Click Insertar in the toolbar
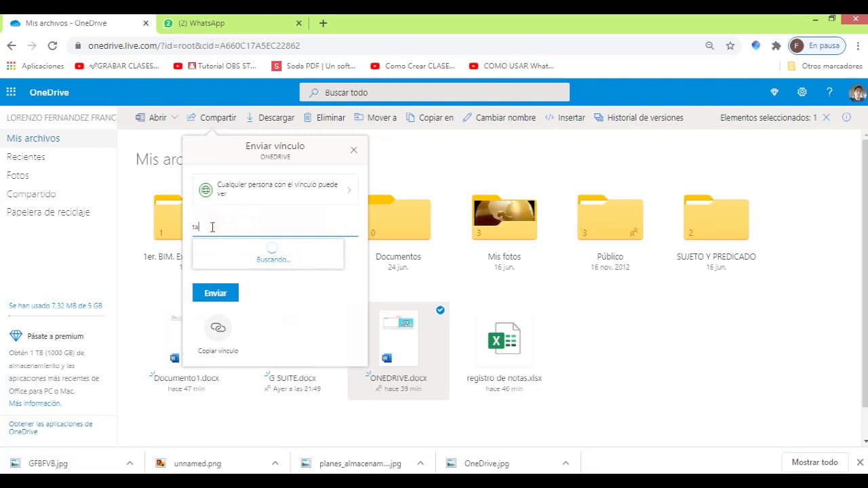This screenshot has width=868, height=488. point(565,117)
